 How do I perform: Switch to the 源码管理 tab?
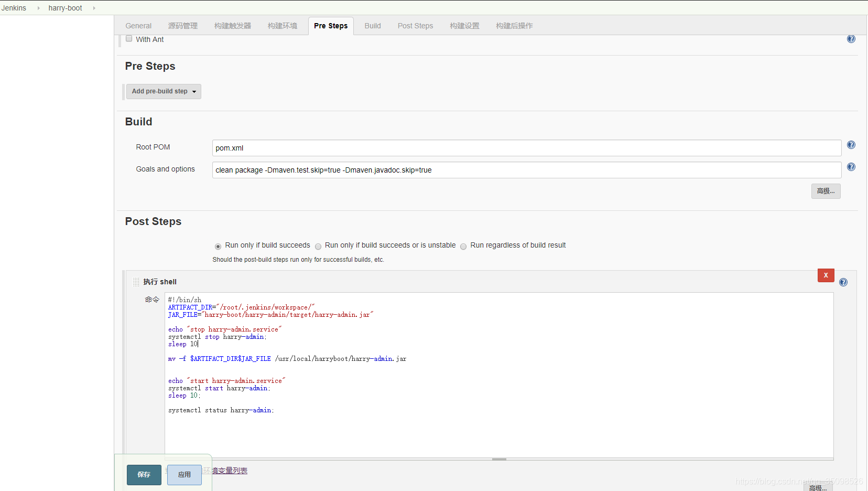(183, 26)
